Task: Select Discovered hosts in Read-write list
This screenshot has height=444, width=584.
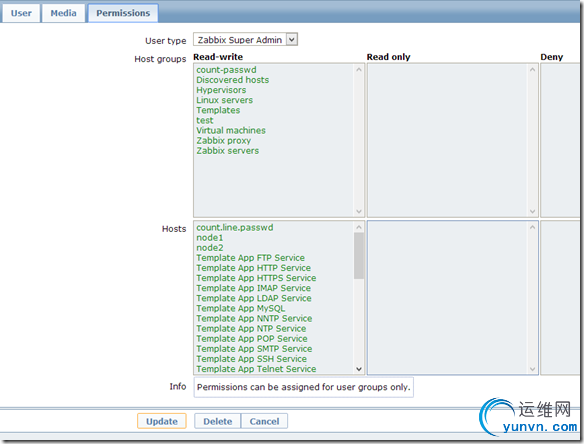Action: tap(232, 80)
